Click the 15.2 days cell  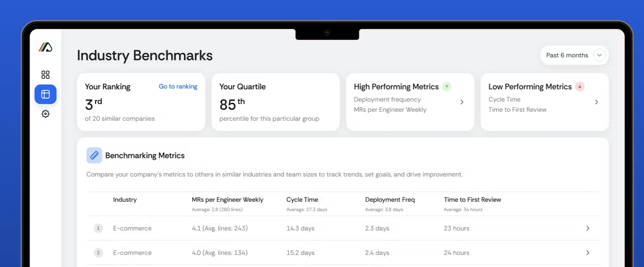(x=300, y=253)
